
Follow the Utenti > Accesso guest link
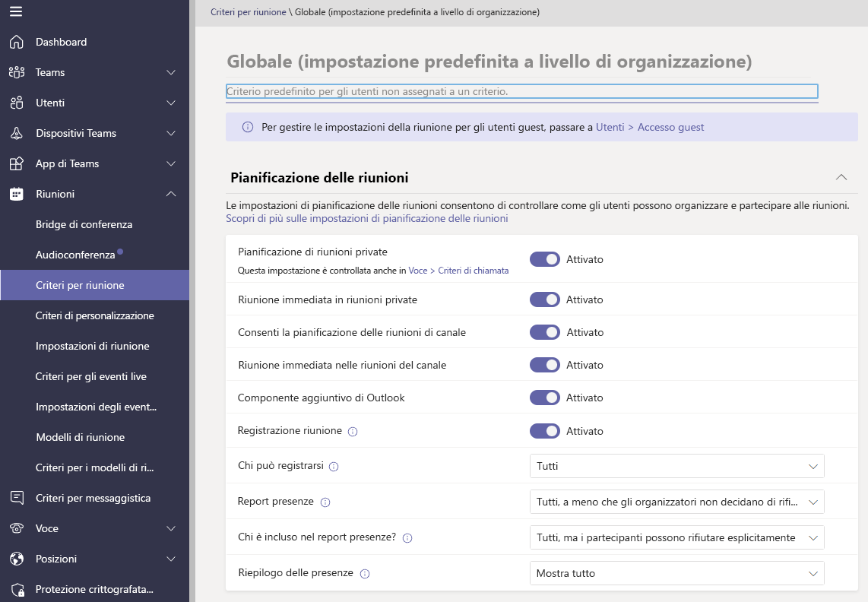(650, 127)
